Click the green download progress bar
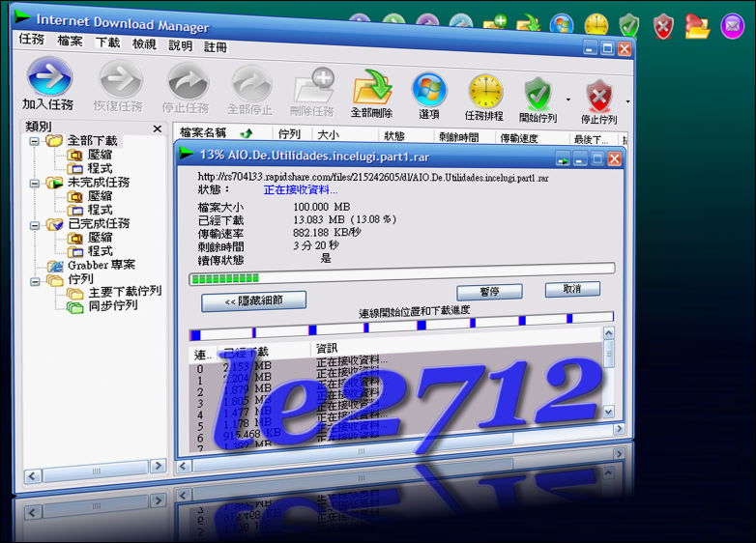 [x=401, y=273]
